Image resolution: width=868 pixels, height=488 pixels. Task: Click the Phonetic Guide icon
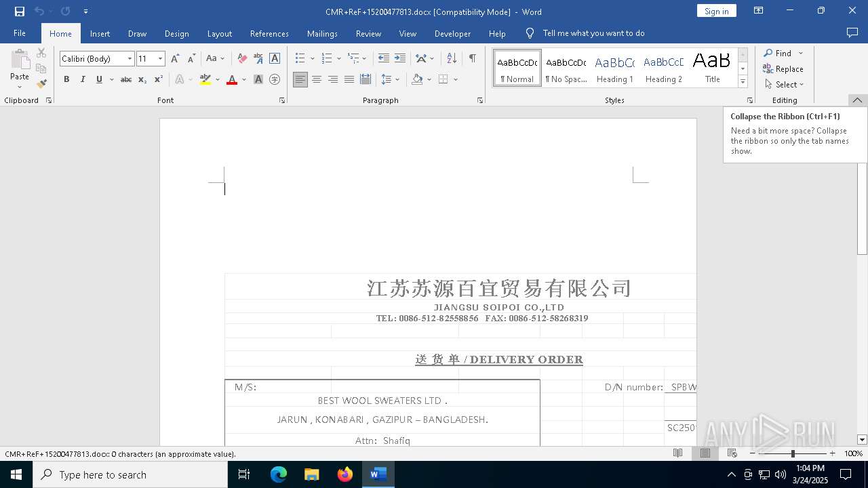258,59
